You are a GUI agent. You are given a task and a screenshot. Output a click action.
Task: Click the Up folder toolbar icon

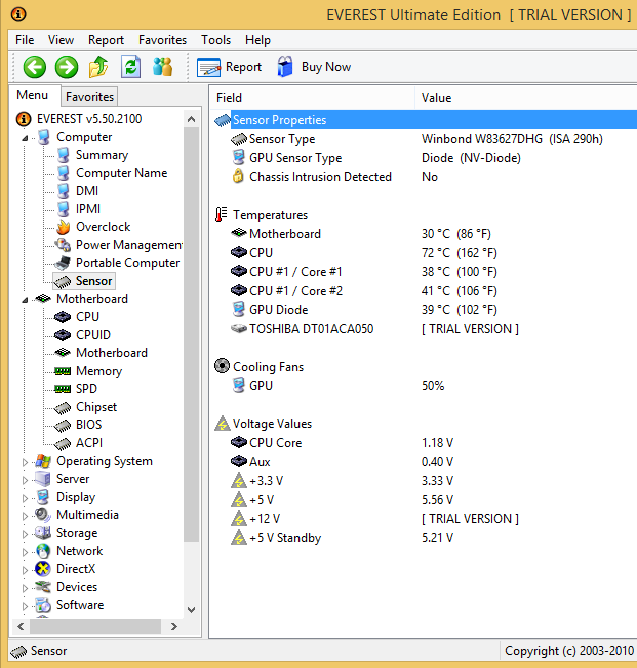(99, 67)
